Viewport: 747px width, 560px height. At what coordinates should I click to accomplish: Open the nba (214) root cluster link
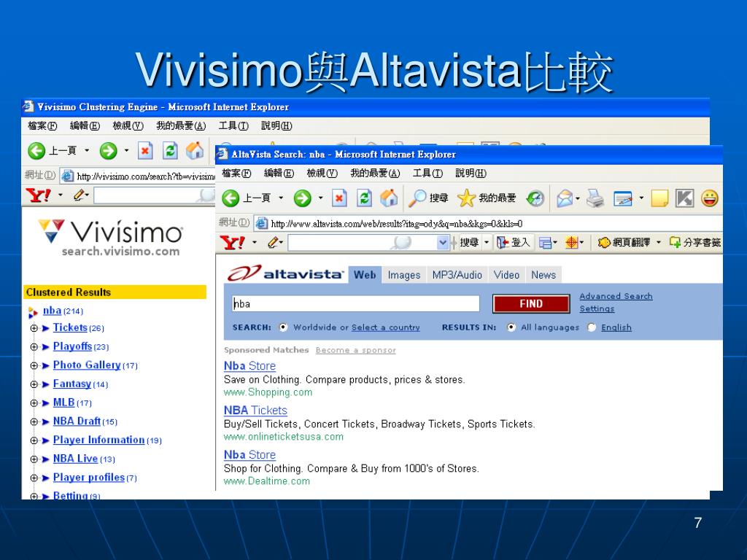(x=52, y=311)
